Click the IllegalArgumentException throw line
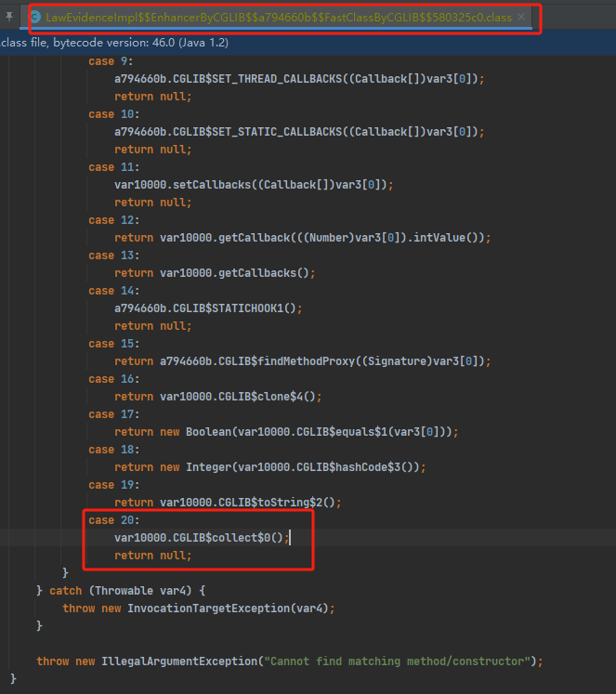The image size is (616, 694). [289, 661]
